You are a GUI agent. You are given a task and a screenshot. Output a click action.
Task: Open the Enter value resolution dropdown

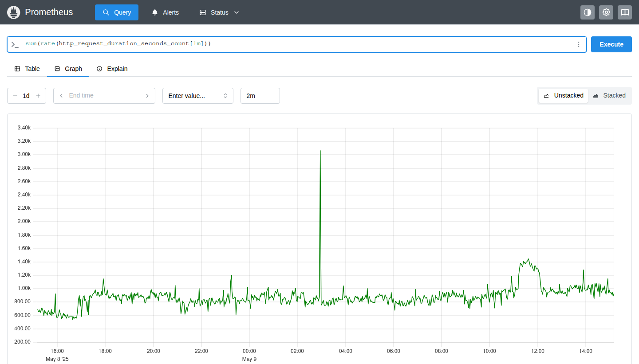[198, 96]
